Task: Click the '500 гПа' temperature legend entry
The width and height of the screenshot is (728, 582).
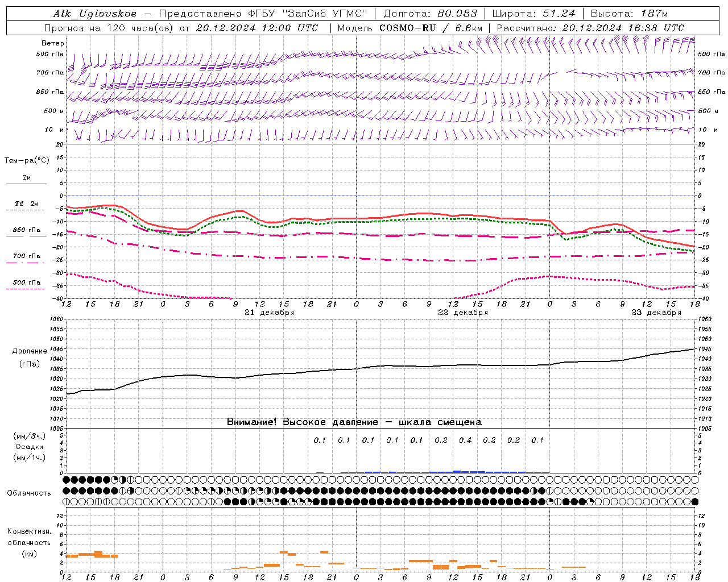Action: (x=27, y=282)
